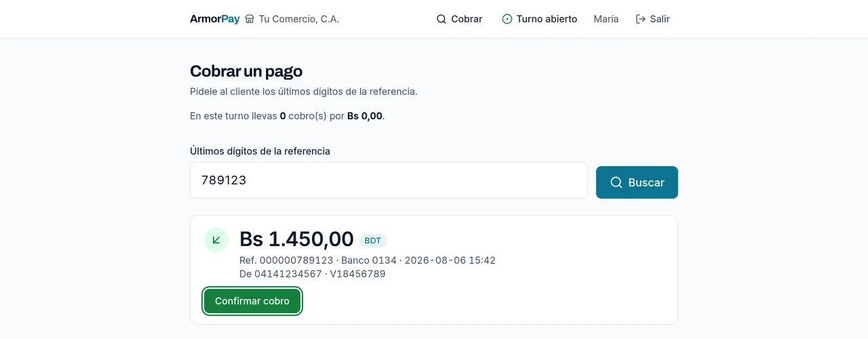The image size is (868, 339).
Task: Click the magnifier icon inside Buscar button
Action: [616, 182]
